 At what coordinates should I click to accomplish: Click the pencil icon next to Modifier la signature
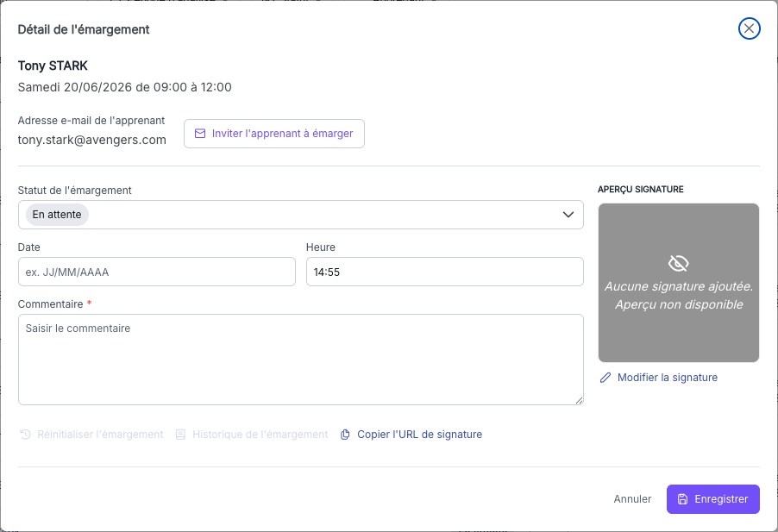pos(605,378)
